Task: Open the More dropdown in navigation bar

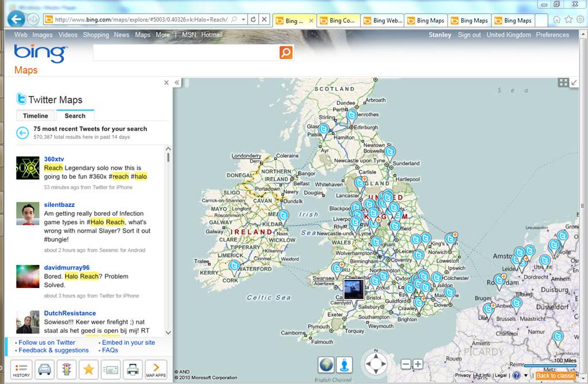Action: (x=164, y=35)
